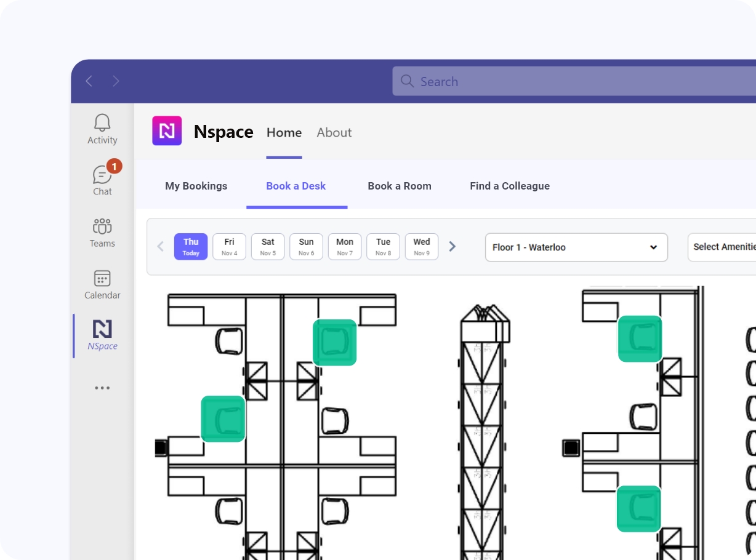Open the Book a Room tab
Screen dimensions: 756x560
400,186
